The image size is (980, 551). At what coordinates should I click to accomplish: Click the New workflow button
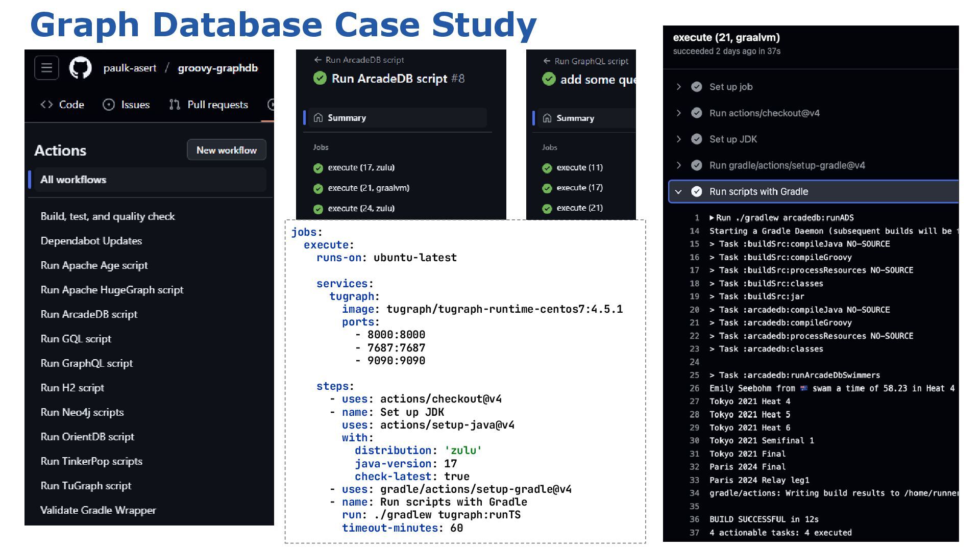coord(226,150)
